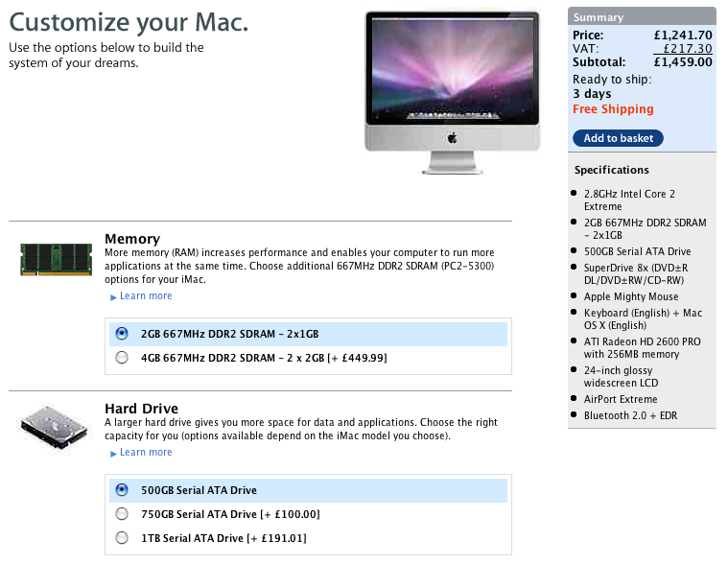Image resolution: width=728 pixels, height=564 pixels.
Task: Click 'AirPort Extreme' specification
Action: click(x=621, y=399)
